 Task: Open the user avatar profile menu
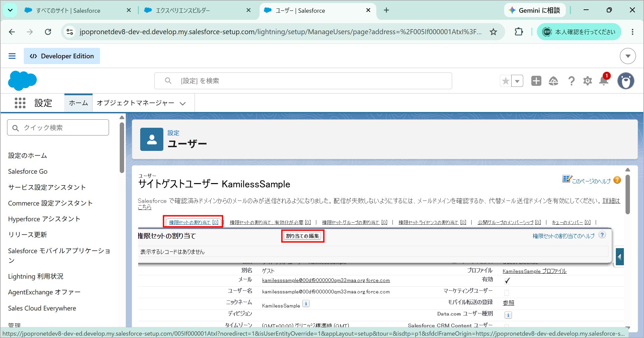pyautogui.click(x=626, y=81)
